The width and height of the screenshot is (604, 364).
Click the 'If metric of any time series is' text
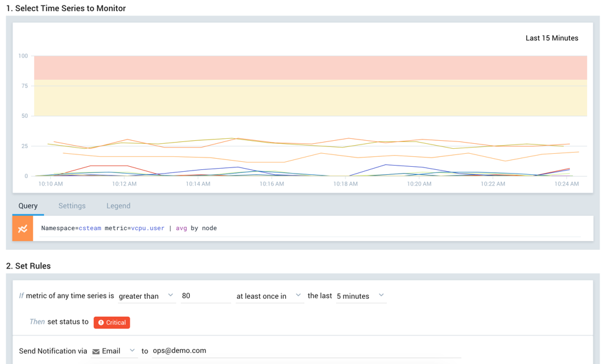pos(66,295)
